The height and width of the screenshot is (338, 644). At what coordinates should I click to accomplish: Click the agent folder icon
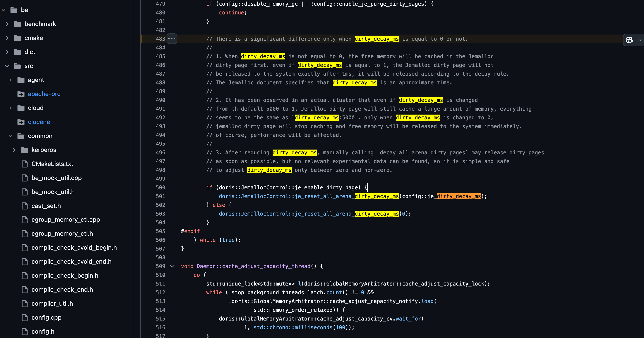[21, 80]
